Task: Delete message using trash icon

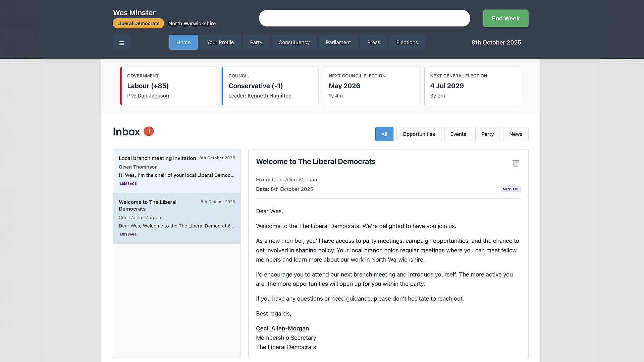Action: (x=516, y=163)
